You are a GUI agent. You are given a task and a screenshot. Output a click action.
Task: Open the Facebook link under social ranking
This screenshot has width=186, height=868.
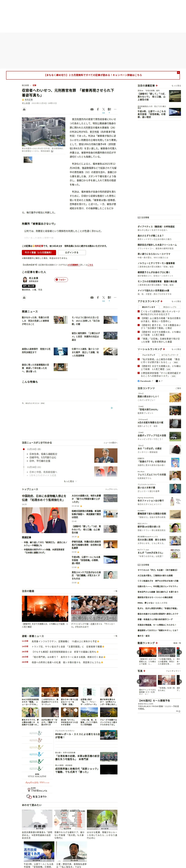tap(145, 381)
